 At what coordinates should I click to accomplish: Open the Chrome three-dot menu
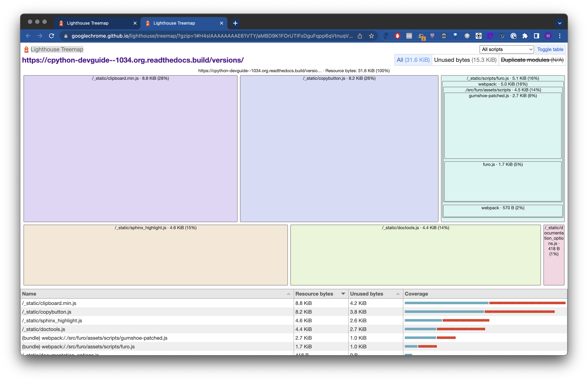[x=560, y=36]
